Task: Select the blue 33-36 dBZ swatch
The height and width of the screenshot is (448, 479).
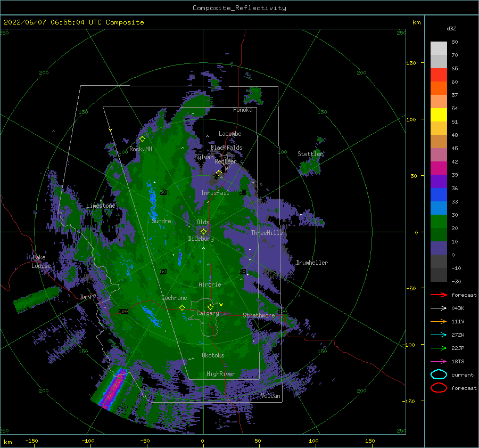Action: [x=439, y=194]
